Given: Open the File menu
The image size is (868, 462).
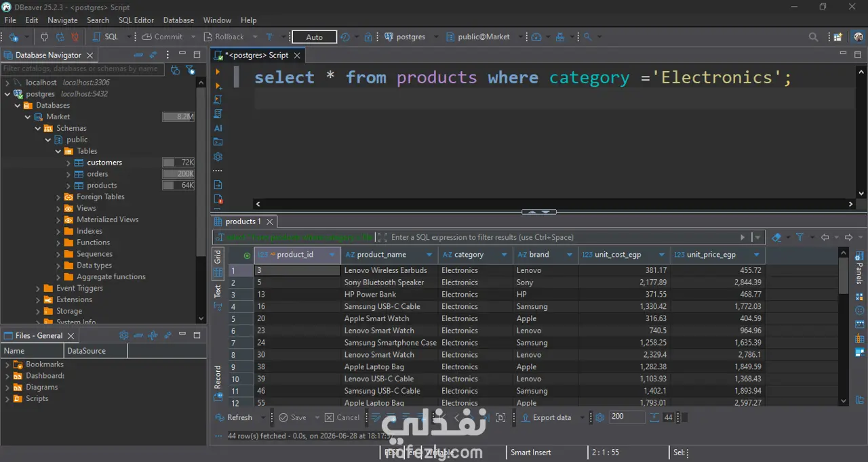Looking at the screenshot, I should pyautogui.click(x=10, y=20).
